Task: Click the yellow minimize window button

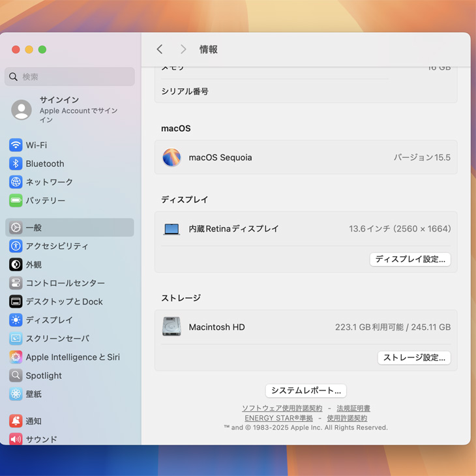Action: [29, 50]
